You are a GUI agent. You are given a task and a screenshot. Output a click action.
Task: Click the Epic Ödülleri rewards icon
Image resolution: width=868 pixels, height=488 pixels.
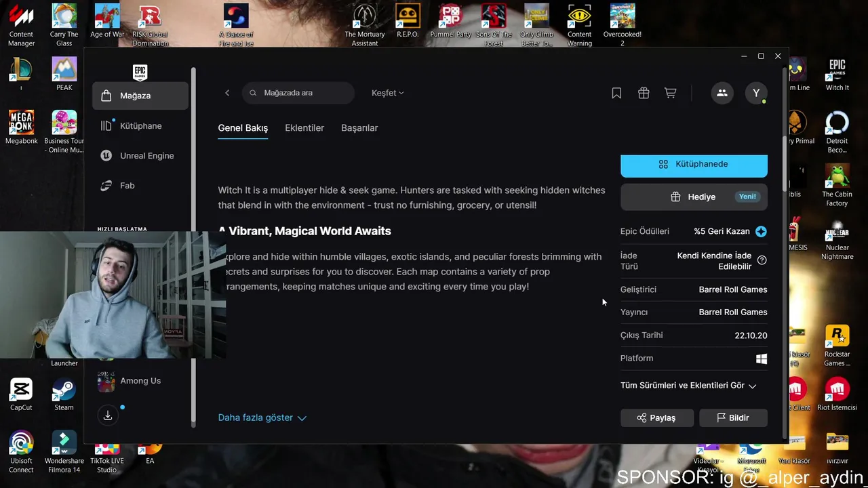pyautogui.click(x=761, y=231)
